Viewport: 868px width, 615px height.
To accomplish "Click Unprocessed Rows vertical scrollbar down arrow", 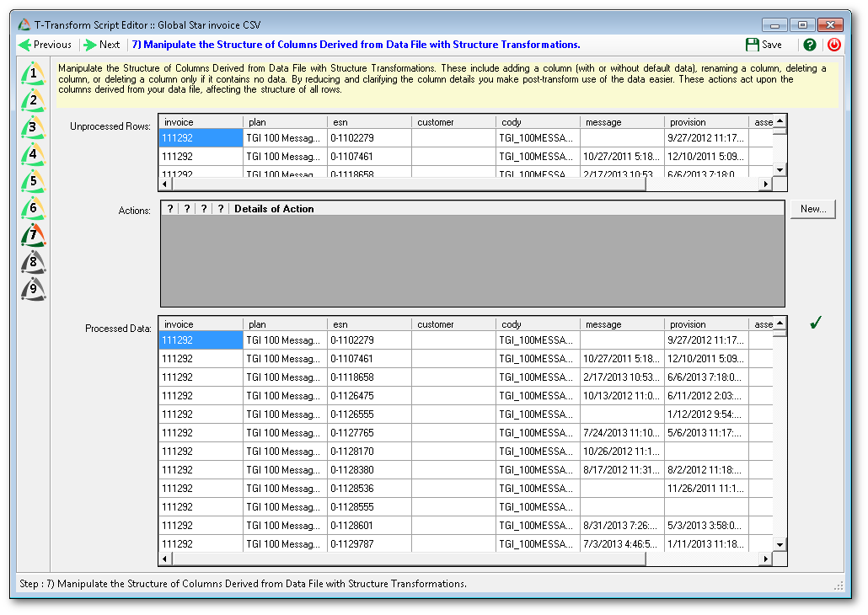I will click(780, 170).
